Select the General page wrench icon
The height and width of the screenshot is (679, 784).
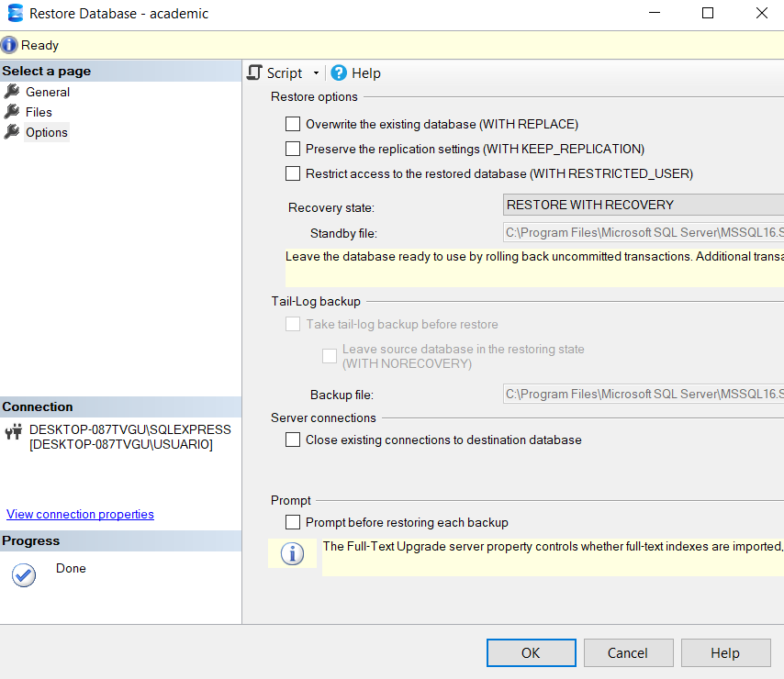point(12,92)
